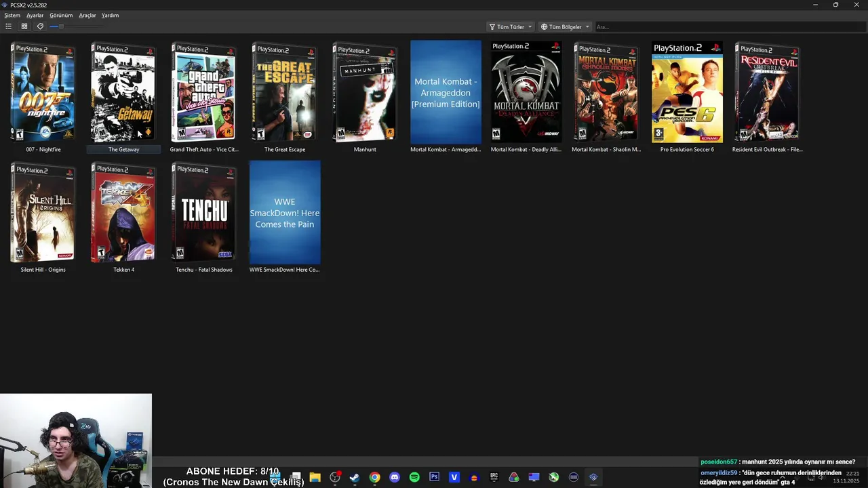Image resolution: width=868 pixels, height=488 pixels.
Task: Open Steam from the taskbar
Action: 355,477
